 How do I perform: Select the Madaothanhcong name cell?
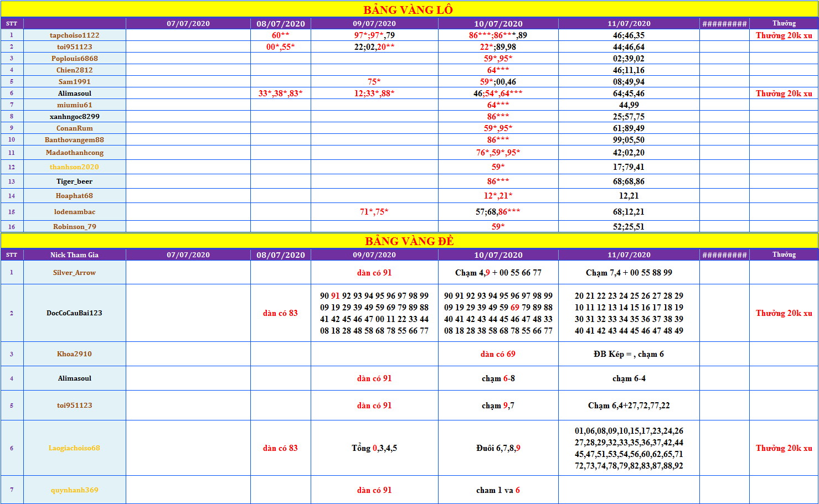tap(75, 153)
